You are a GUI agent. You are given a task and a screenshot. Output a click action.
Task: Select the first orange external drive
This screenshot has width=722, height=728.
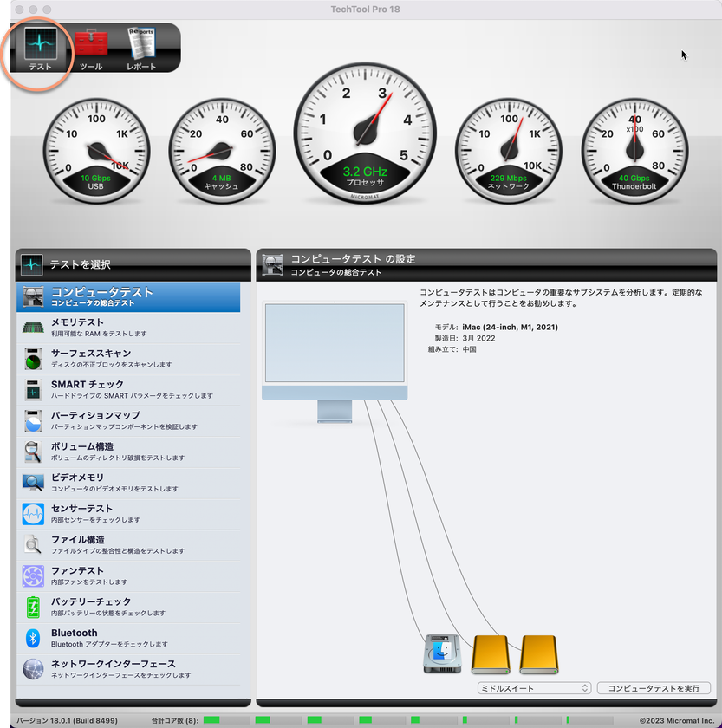coord(491,654)
